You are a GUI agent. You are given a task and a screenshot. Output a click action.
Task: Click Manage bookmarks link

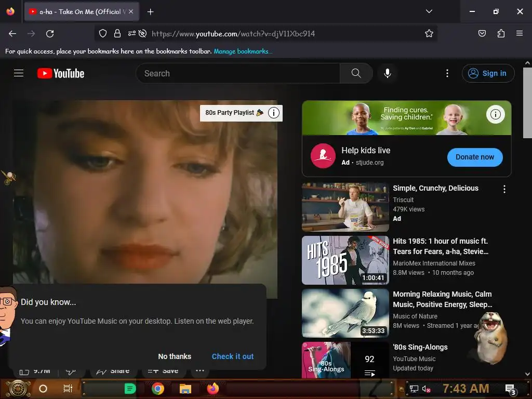[243, 51]
